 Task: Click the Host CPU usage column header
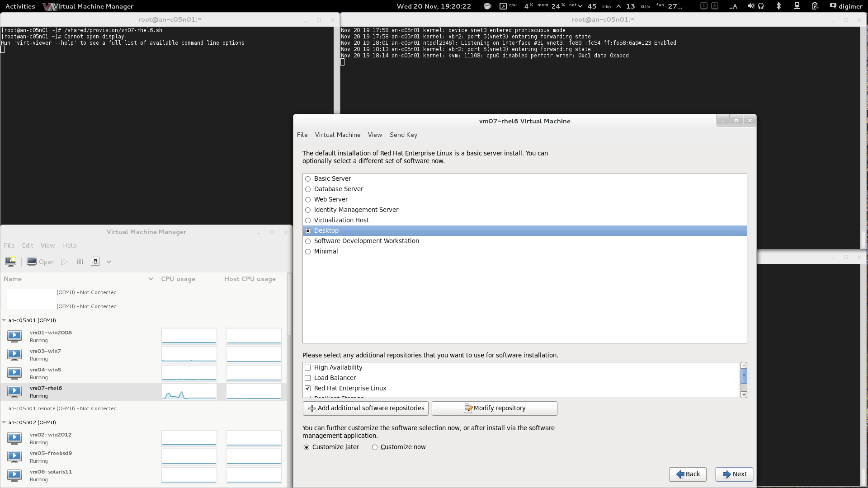(250, 279)
